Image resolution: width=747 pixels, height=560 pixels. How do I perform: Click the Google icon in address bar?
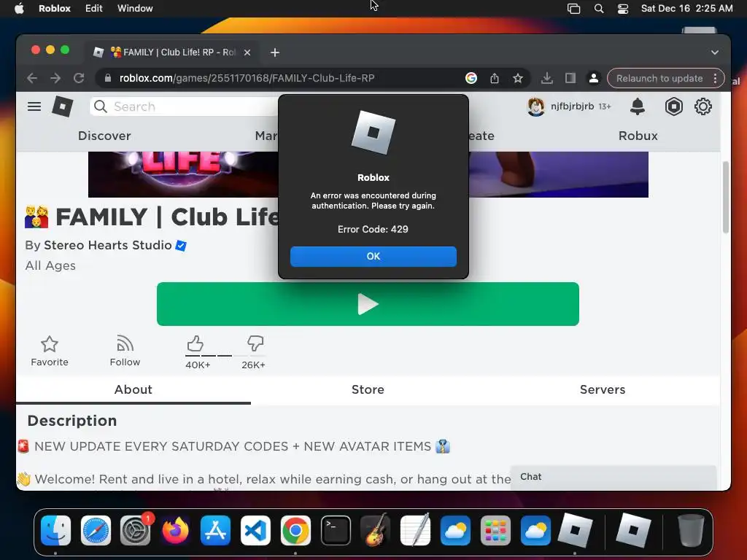point(471,78)
